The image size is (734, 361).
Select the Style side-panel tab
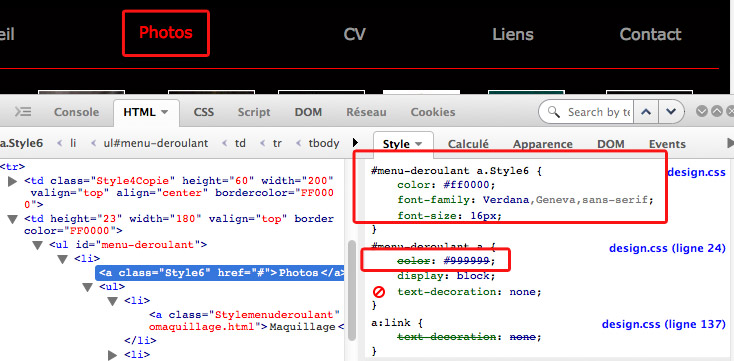(396, 144)
